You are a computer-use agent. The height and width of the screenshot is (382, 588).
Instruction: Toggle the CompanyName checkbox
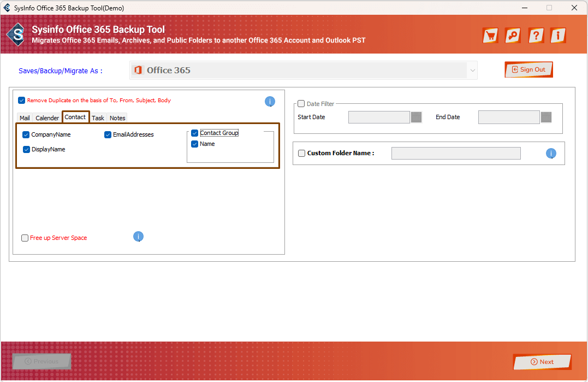[26, 135]
